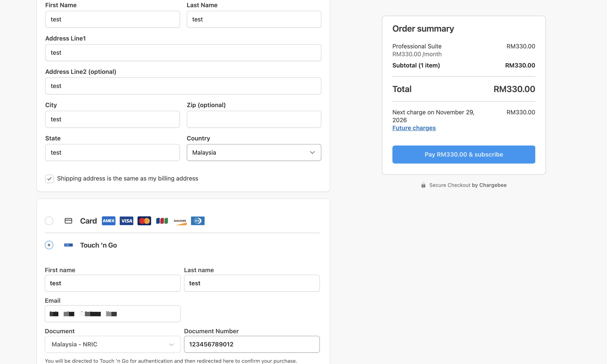
Task: Click the State input field
Action: (x=113, y=153)
